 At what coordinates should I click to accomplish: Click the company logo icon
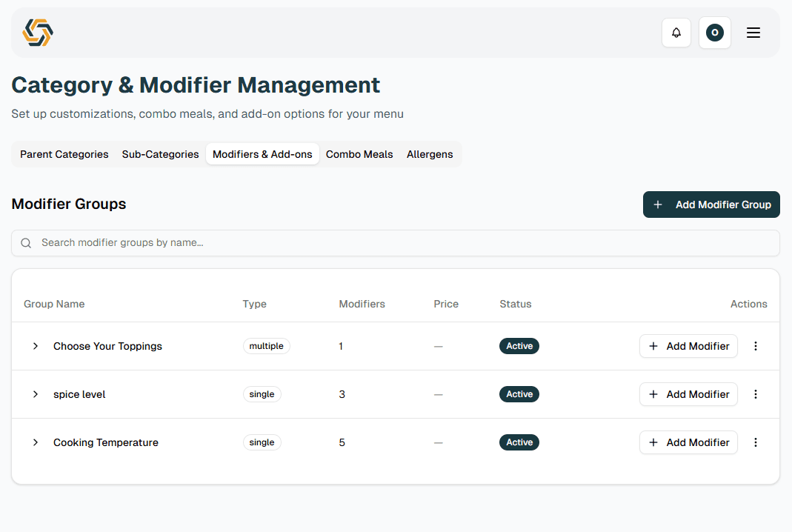pyautogui.click(x=37, y=33)
